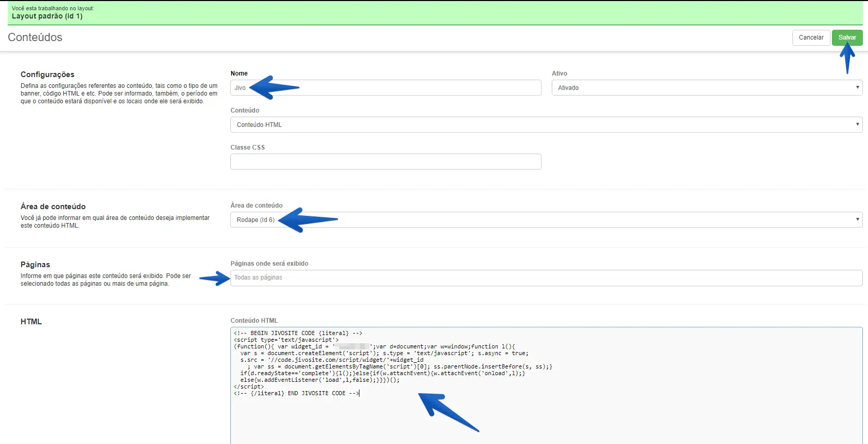868x444 pixels.
Task: Open the Ativo dropdown showing Ativado
Action: pos(707,88)
